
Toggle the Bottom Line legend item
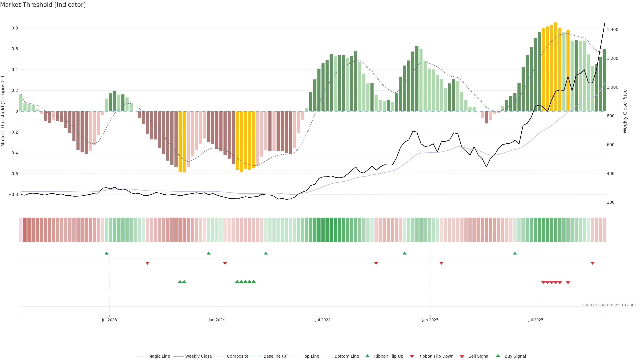tap(346, 356)
